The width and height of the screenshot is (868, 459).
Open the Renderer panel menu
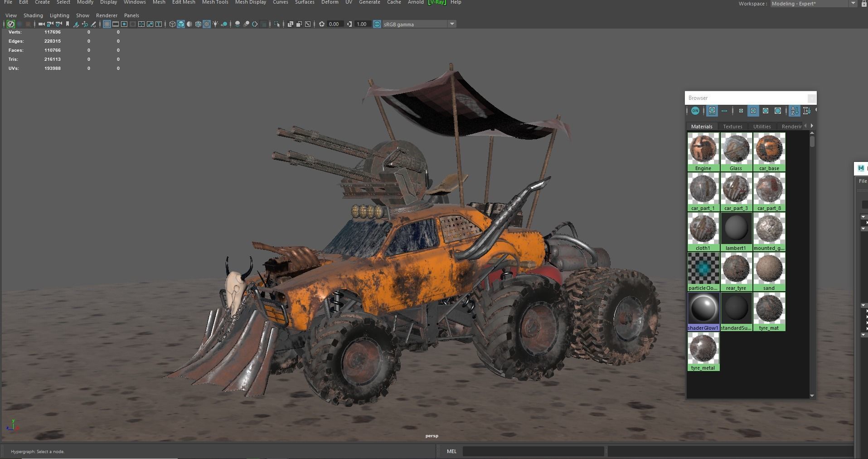point(107,15)
